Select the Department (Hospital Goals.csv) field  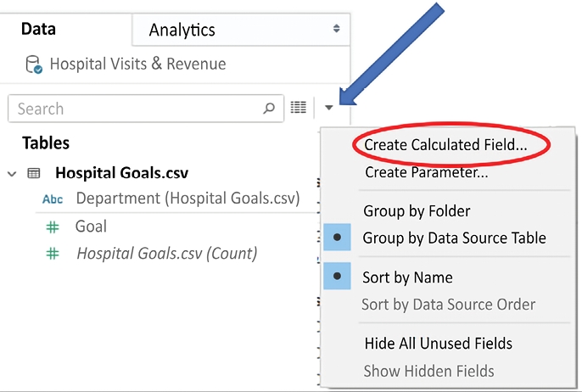click(187, 199)
